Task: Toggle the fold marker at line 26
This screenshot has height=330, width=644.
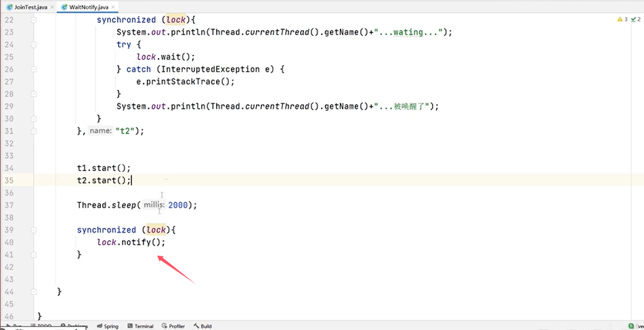Action: 34,69
